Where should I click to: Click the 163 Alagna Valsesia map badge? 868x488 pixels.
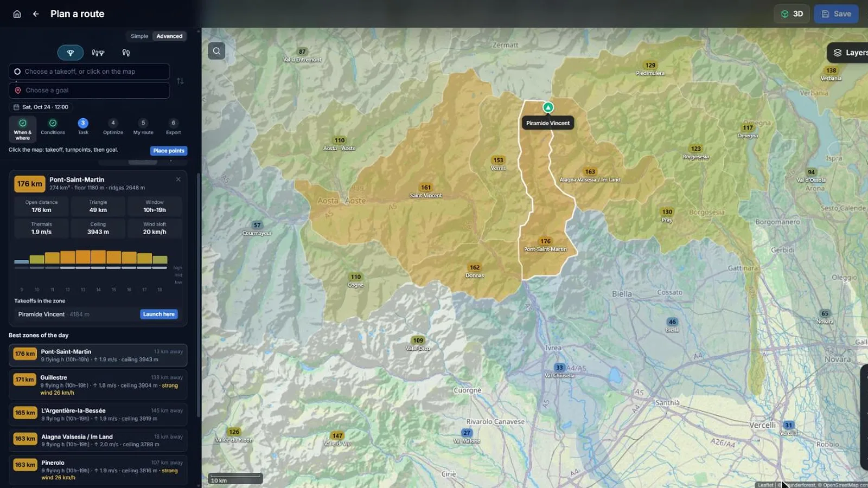pyautogui.click(x=590, y=172)
